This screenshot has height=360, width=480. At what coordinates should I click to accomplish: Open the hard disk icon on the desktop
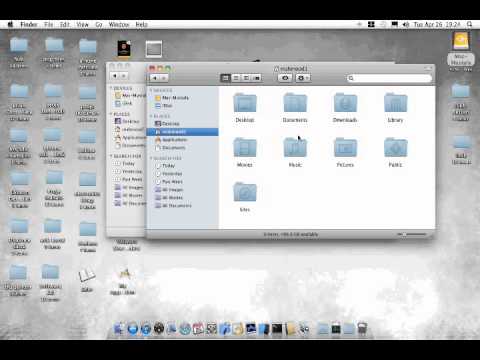pyautogui.click(x=461, y=41)
